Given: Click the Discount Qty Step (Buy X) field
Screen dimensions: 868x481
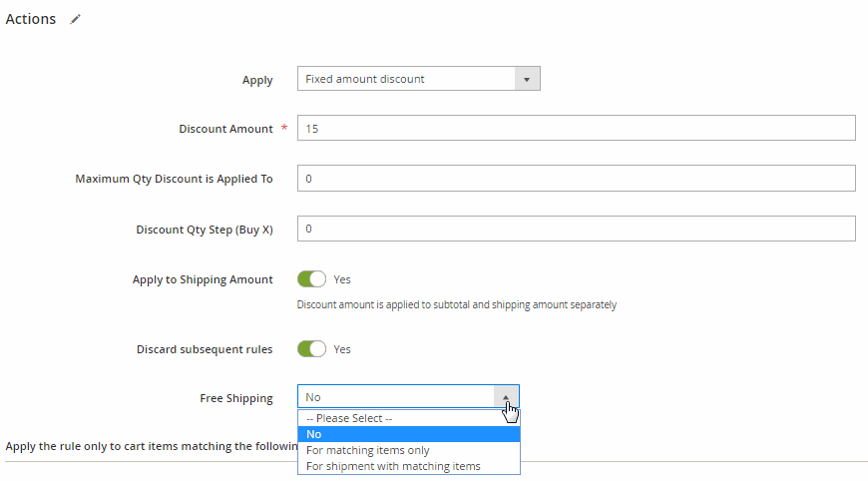Looking at the screenshot, I should 576,229.
